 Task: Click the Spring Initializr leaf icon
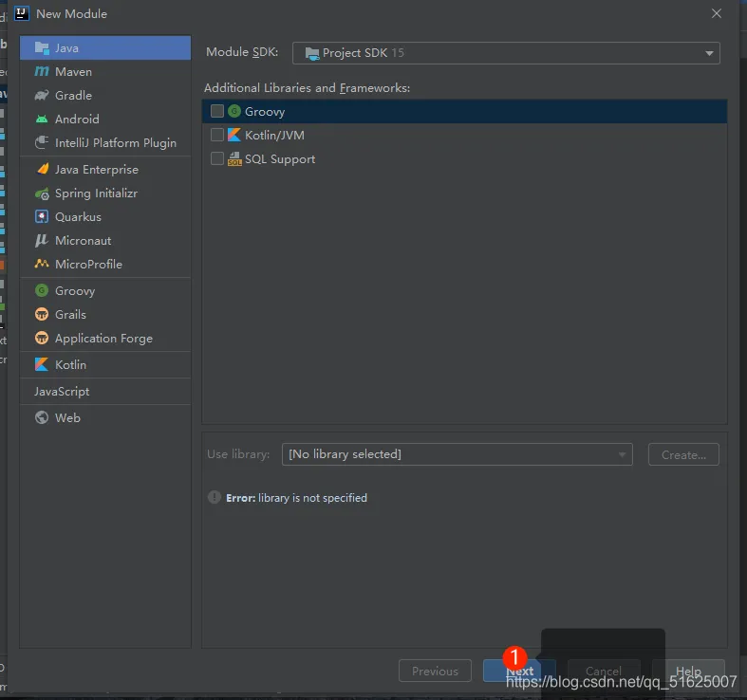[x=42, y=193]
